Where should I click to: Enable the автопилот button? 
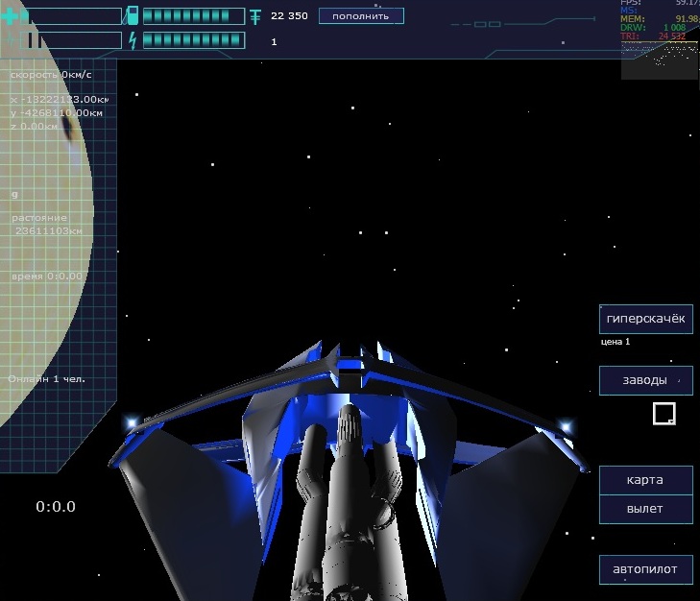pyautogui.click(x=645, y=569)
